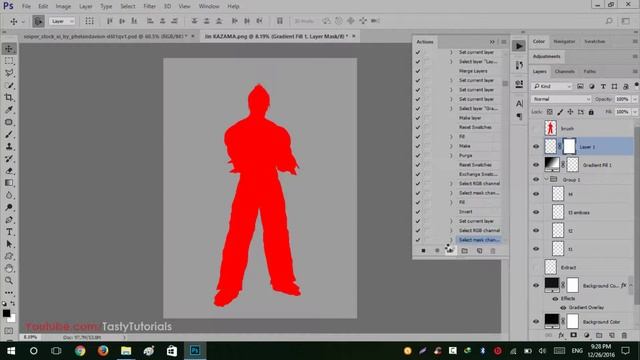640x360 pixels.
Task: Uncheck the Merge Layers action step
Action: tap(418, 71)
